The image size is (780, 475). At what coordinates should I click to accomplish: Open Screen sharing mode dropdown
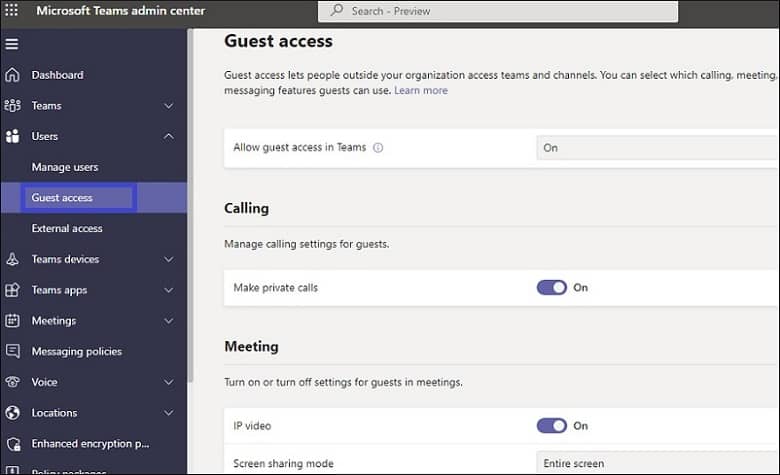(658, 463)
